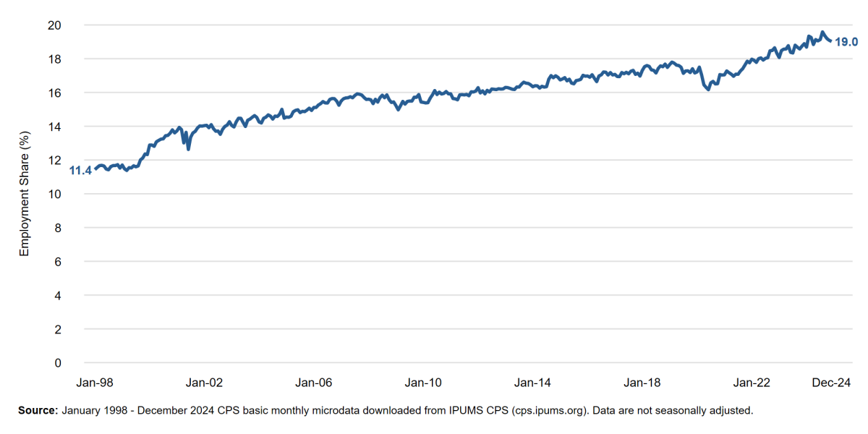Click the Jan-98 x-axis label
Screen dimensions: 868x434
(95, 383)
